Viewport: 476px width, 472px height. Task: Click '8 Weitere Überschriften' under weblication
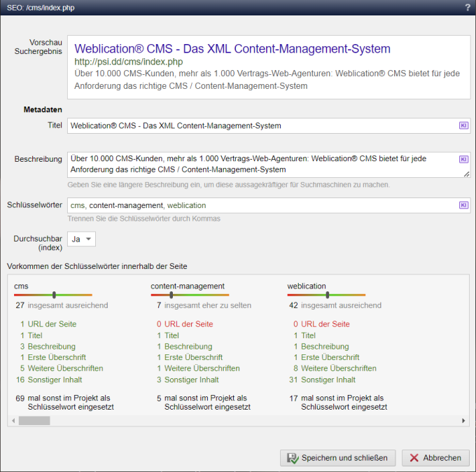[335, 368]
